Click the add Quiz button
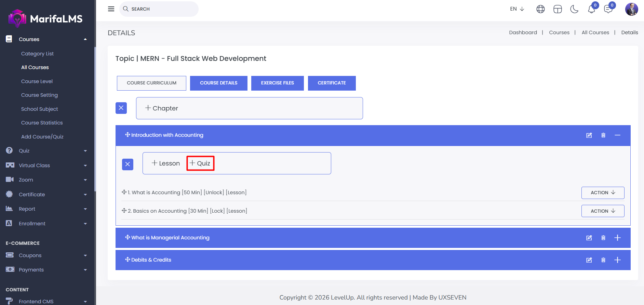This screenshot has width=644, height=305. point(200,163)
